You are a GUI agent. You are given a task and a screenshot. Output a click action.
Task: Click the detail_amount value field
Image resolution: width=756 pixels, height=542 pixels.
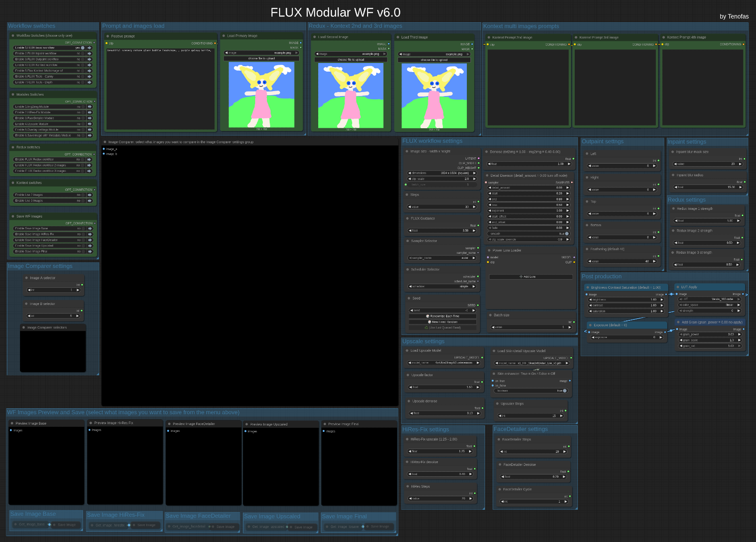[528, 188]
